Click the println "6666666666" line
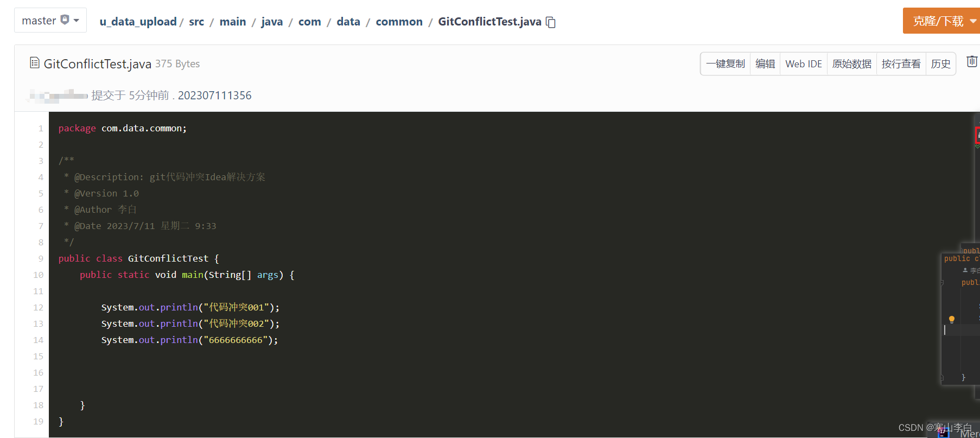This screenshot has width=980, height=438. (189, 340)
